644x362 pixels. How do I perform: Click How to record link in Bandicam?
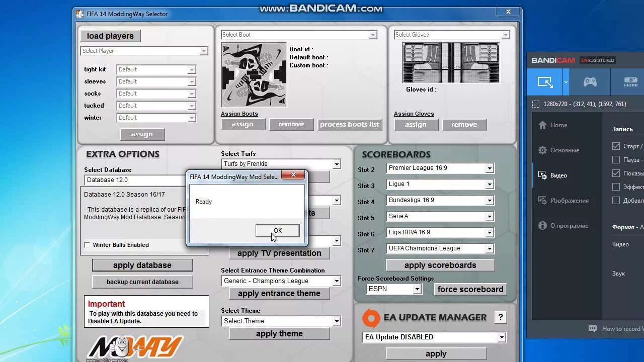point(622,329)
